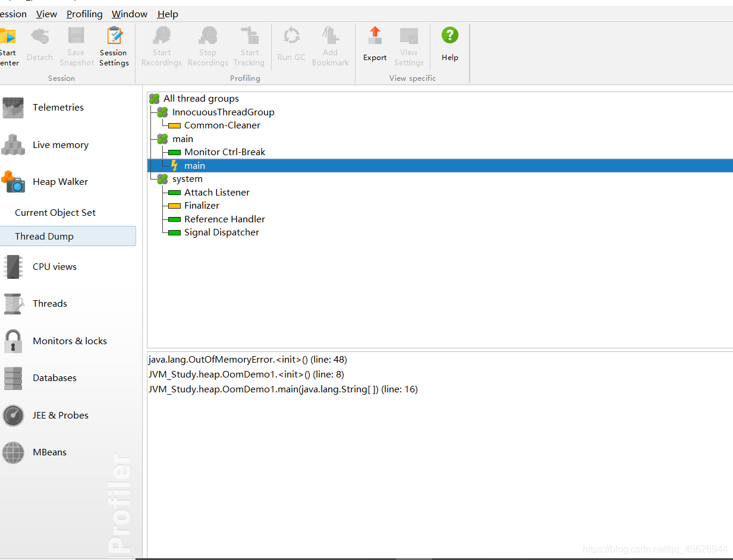This screenshot has height=560, width=733.
Task: Select the Common-Cleaner thread
Action: tap(222, 125)
